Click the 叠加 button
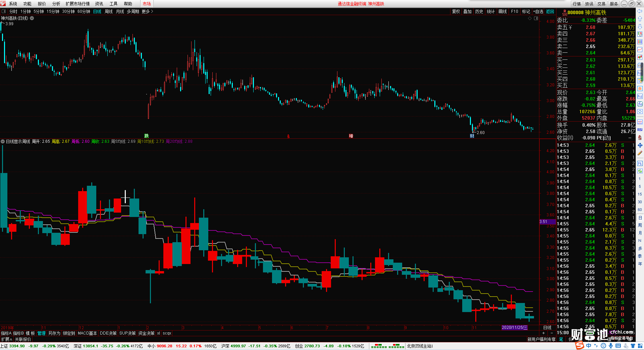Image resolution: width=644 pixels, height=350 pixels. point(468,11)
